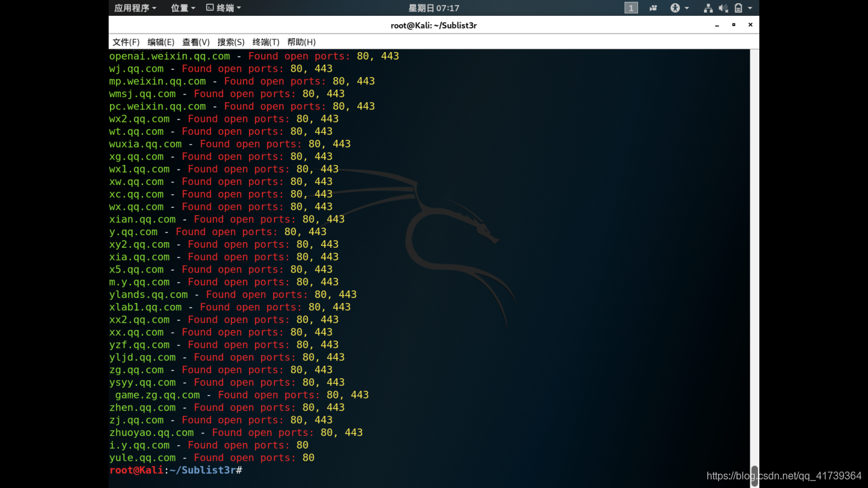Click the text xy2.qq.com
Screen dimensions: 868x488
tap(140, 245)
